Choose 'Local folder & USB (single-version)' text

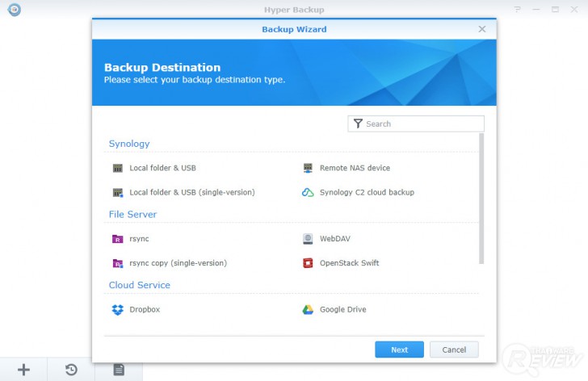click(192, 192)
